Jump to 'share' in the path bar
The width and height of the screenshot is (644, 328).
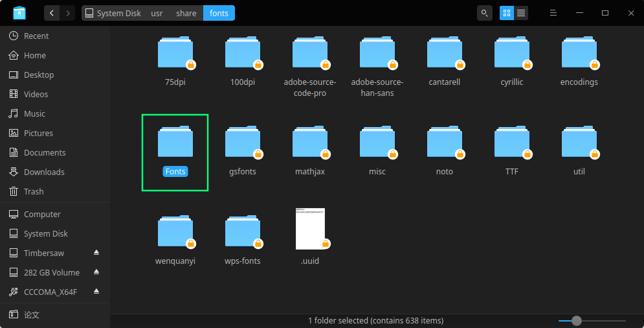186,13
